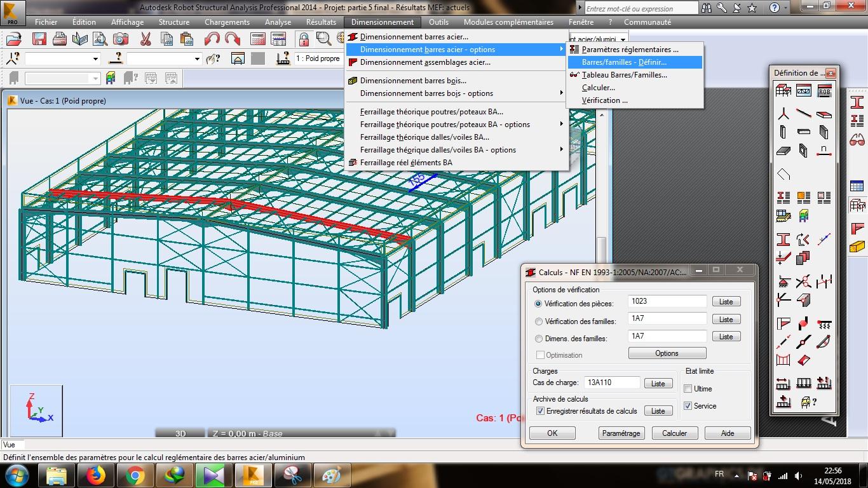Toggle the Ultime limit state checkbox
The width and height of the screenshot is (868, 488).
tap(688, 388)
